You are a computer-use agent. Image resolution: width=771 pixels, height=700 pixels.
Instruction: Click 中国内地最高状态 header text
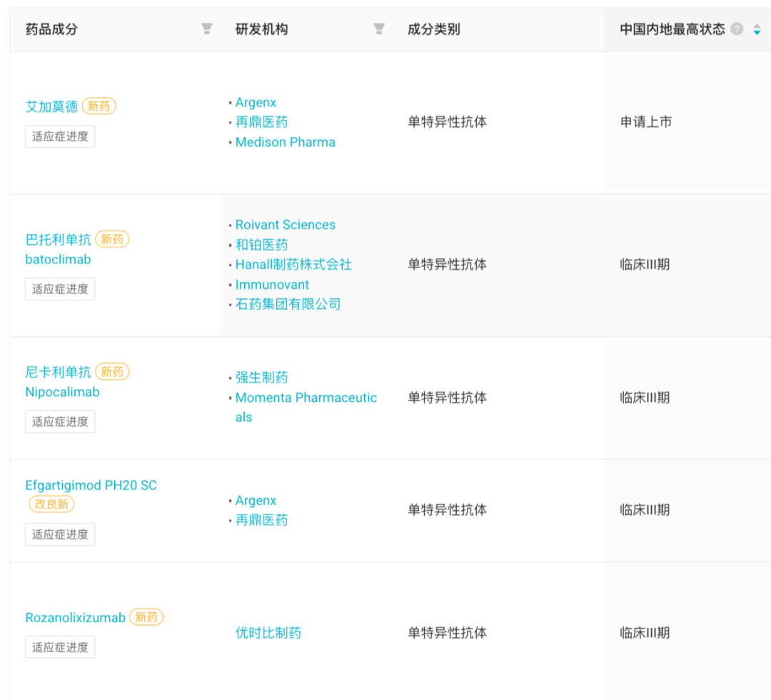(x=672, y=29)
